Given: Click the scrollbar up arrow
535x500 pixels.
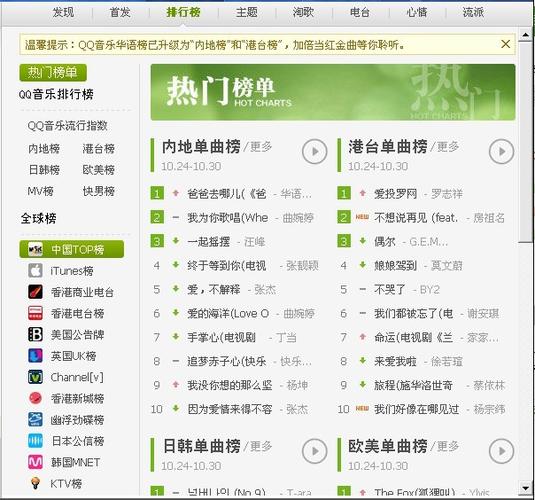Looking at the screenshot, I should click(x=526, y=35).
